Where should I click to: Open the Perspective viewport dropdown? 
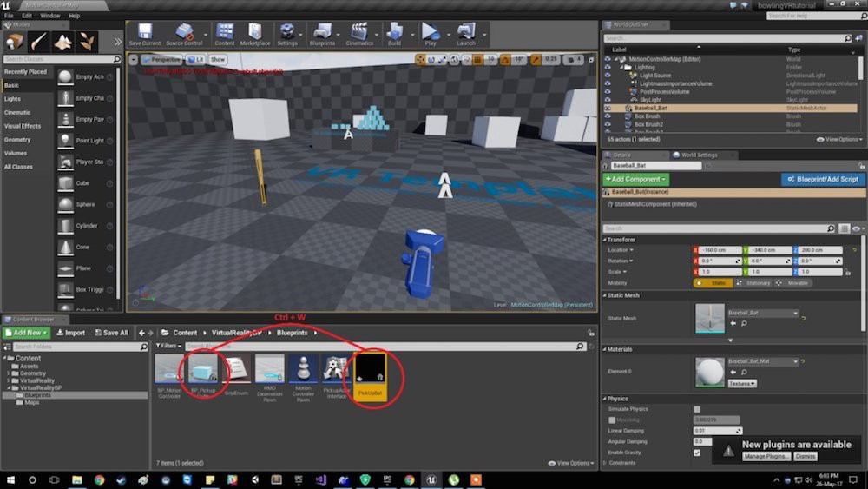point(162,60)
